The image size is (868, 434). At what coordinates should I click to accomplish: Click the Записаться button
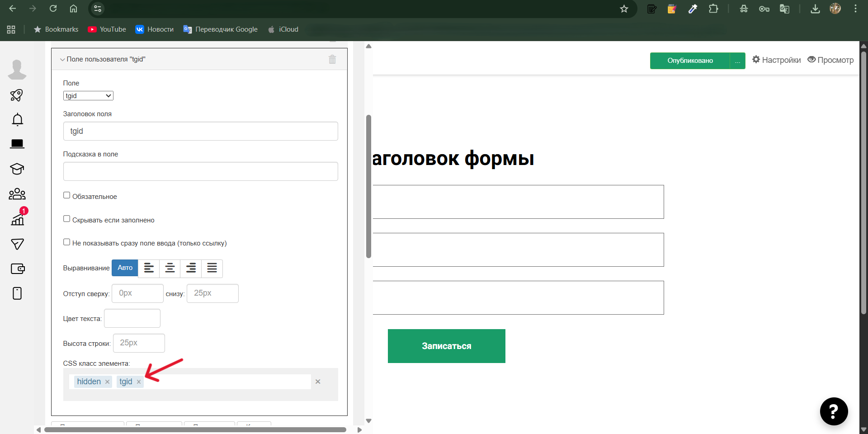click(x=446, y=346)
